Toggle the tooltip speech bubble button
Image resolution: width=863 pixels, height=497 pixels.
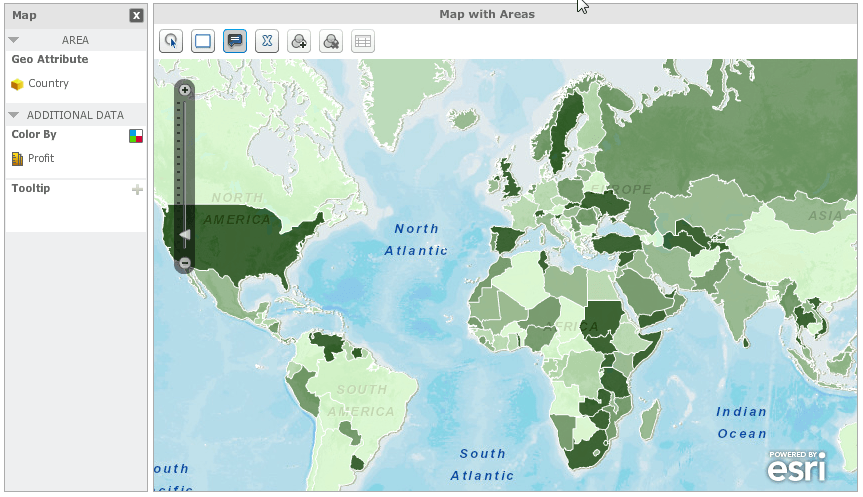click(235, 41)
